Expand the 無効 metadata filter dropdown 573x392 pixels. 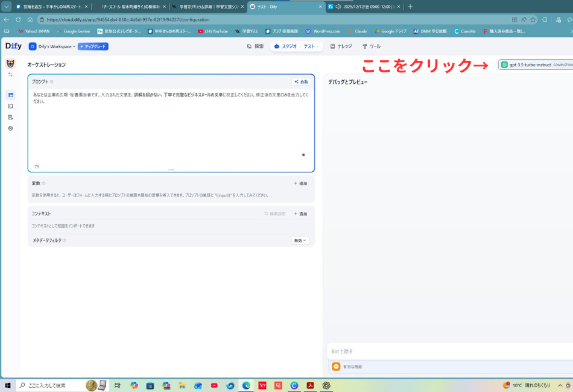click(300, 240)
